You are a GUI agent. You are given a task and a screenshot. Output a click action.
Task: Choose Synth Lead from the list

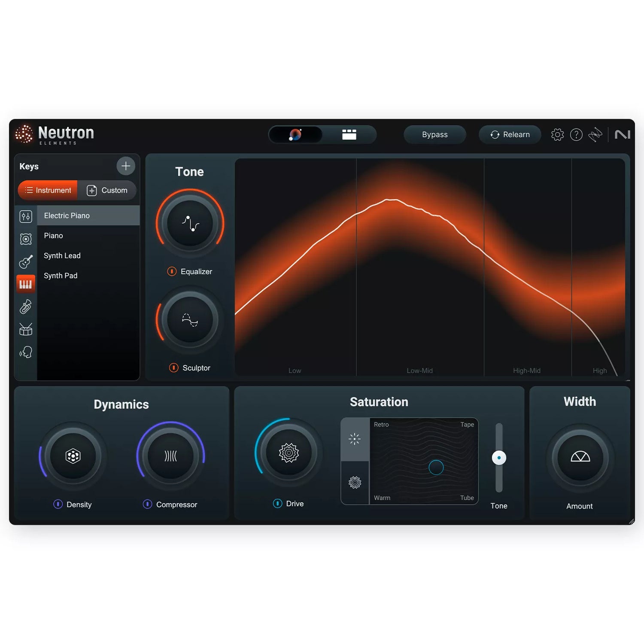[88, 255]
